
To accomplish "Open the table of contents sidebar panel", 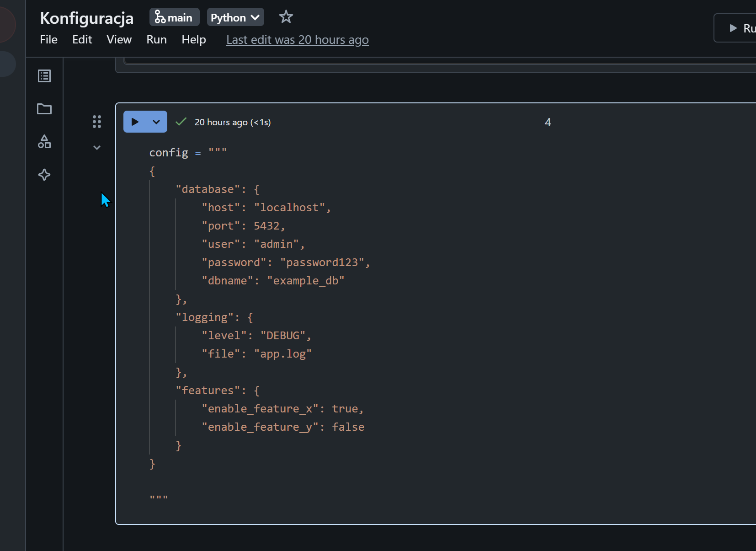I will click(44, 76).
